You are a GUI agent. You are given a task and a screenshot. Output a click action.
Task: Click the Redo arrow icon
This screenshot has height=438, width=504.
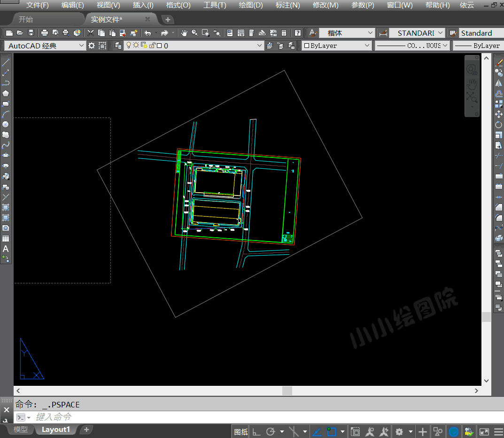tap(164, 33)
